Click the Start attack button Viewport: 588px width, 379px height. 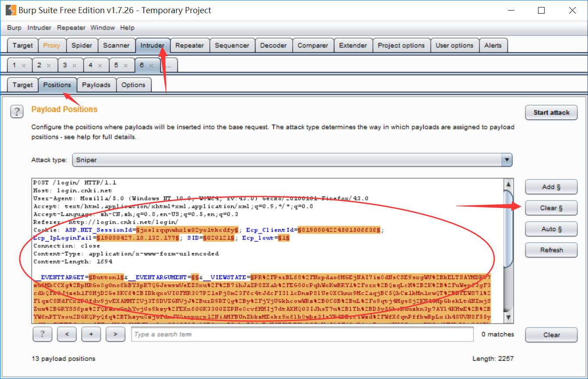(551, 112)
